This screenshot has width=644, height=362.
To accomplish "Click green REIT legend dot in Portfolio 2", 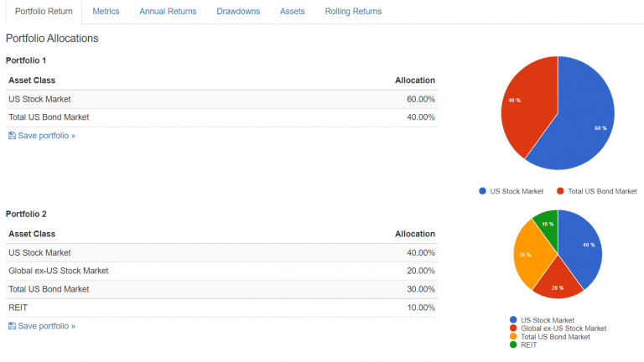I will coord(513,344).
